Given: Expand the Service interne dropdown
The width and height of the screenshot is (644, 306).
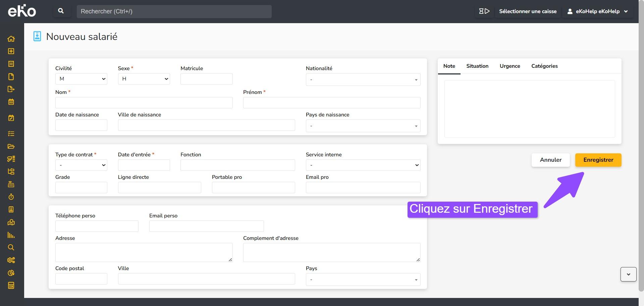Looking at the screenshot, I should click(363, 165).
